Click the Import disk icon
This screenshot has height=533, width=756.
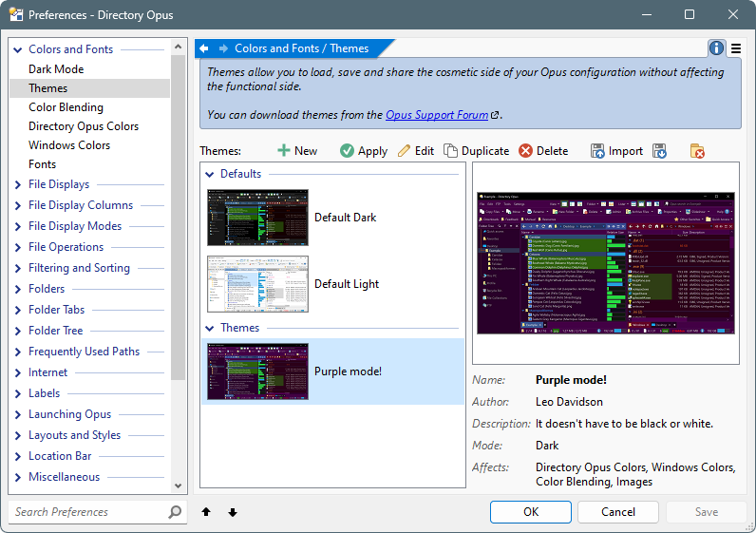597,151
